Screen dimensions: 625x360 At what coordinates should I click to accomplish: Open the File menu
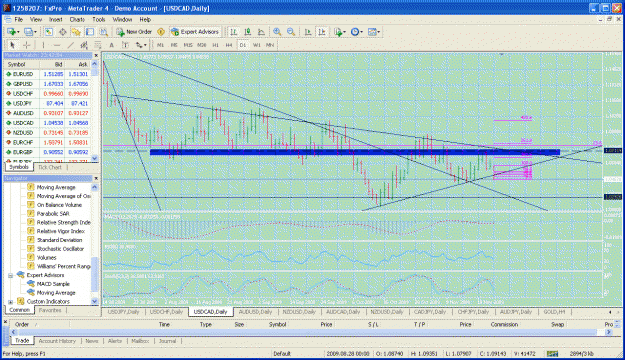(19, 19)
